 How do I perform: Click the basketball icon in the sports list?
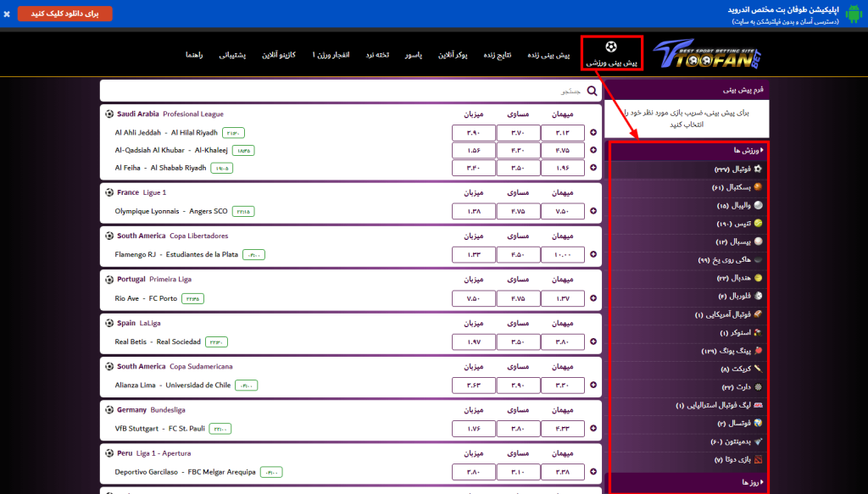[x=758, y=187]
